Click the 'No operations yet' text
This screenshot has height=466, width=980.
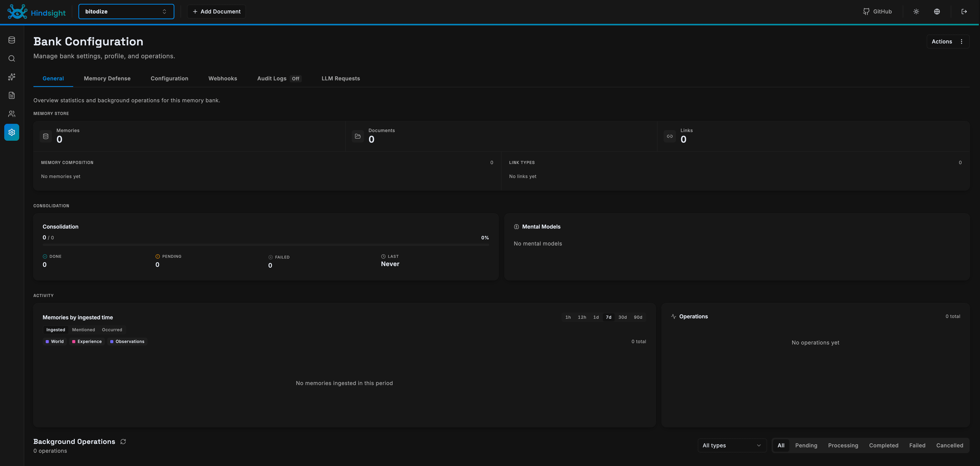(x=815, y=343)
